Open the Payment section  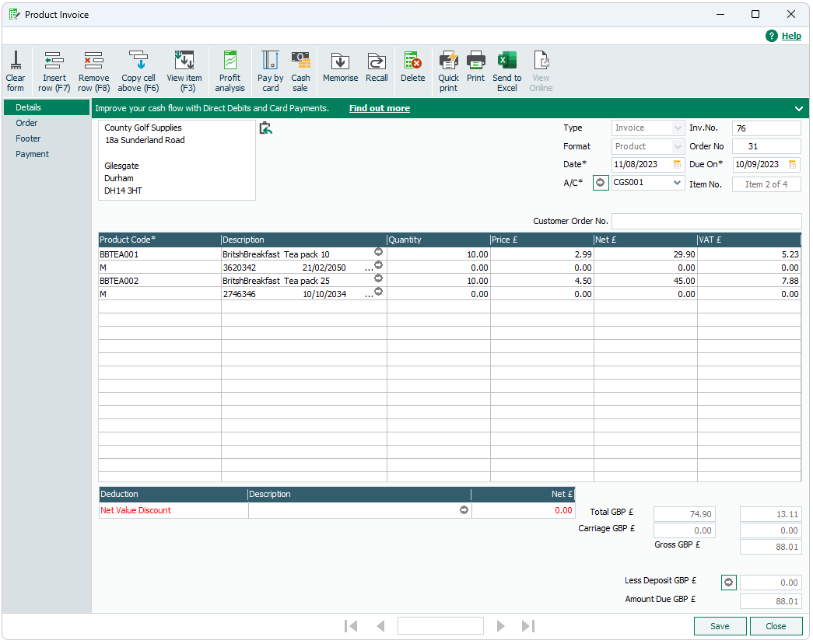[32, 154]
